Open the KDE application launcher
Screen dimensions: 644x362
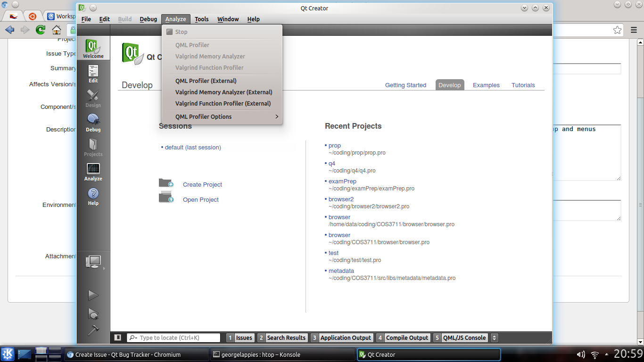[8, 354]
